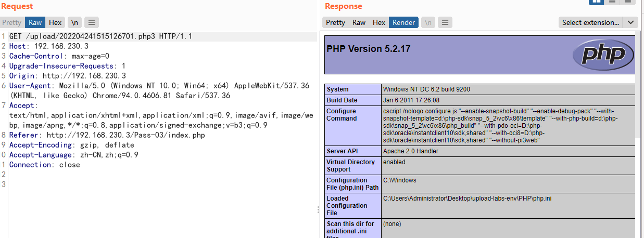Click the Virtual Directory Support label
The width and height of the screenshot is (644, 238).
point(351,166)
